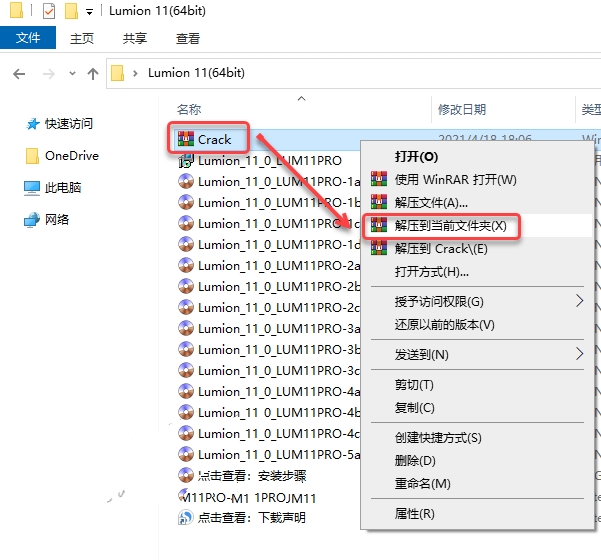Choose 创建快捷方式(S)

478,438
